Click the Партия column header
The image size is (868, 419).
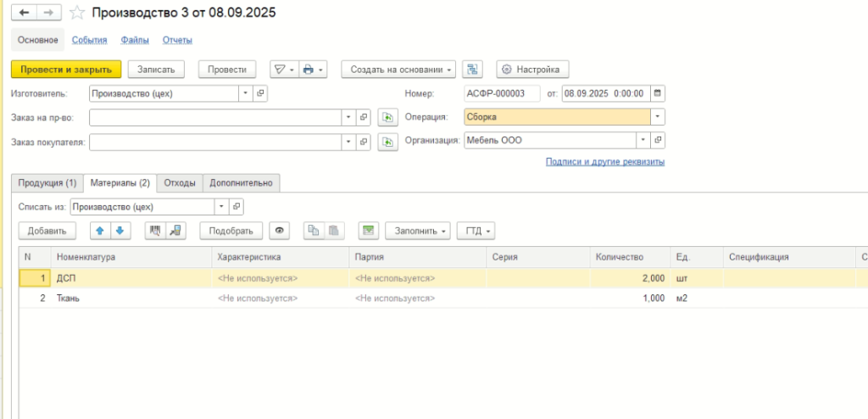tap(417, 257)
